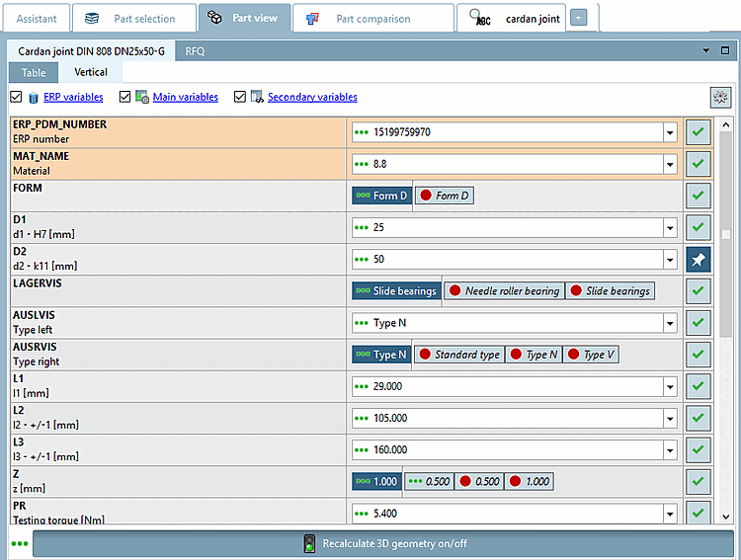
Task: Toggle the ERP variables checkbox
Action: 16,97
